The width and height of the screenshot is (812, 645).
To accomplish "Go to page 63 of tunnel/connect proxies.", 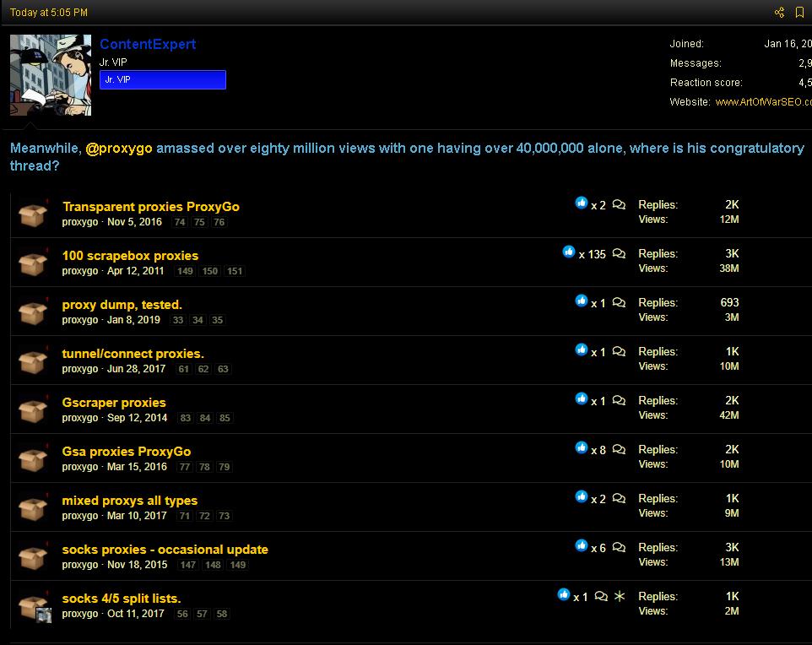I will [223, 369].
